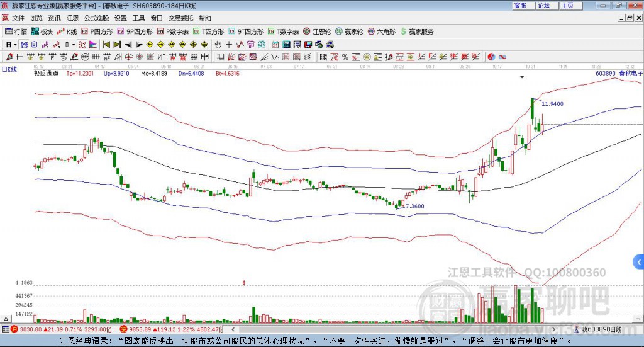Open the 板块 sector view
The image size is (644, 347).
click(42, 31)
